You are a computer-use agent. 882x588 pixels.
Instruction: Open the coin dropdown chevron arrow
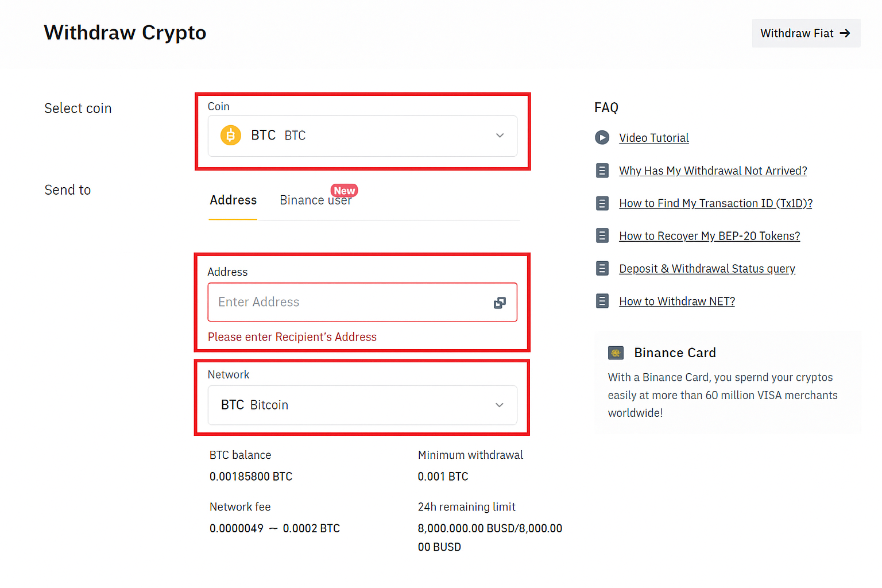pos(499,136)
